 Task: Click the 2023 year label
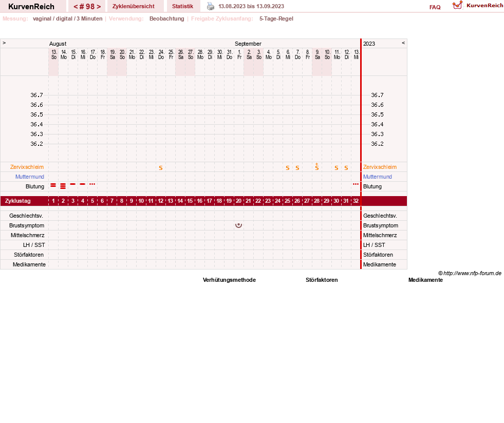(x=369, y=44)
